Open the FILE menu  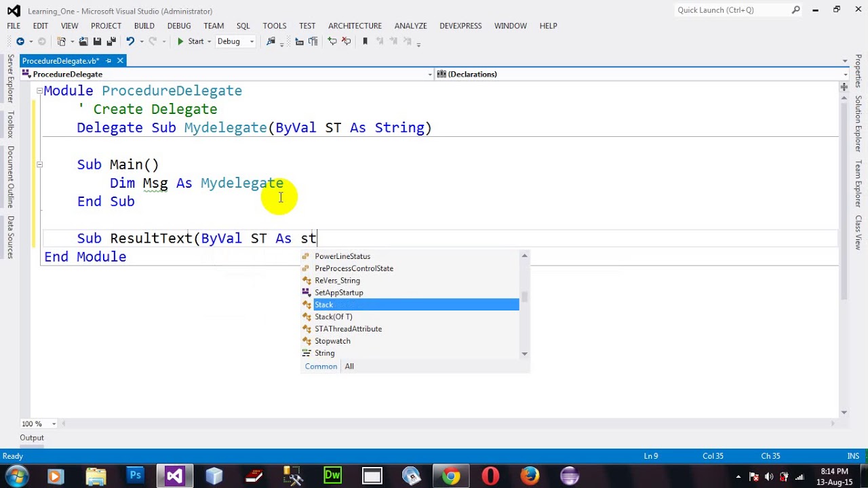[14, 26]
